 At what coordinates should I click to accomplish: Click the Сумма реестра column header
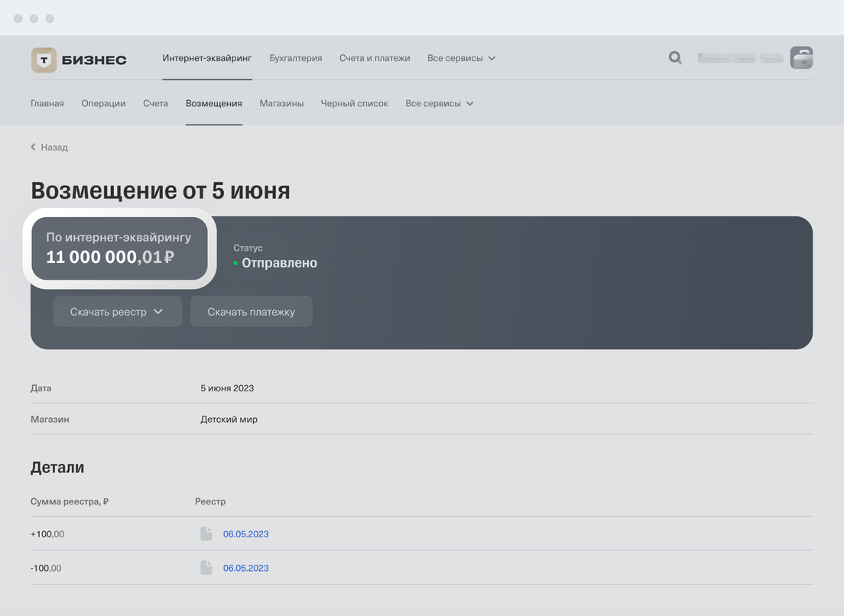click(x=70, y=501)
